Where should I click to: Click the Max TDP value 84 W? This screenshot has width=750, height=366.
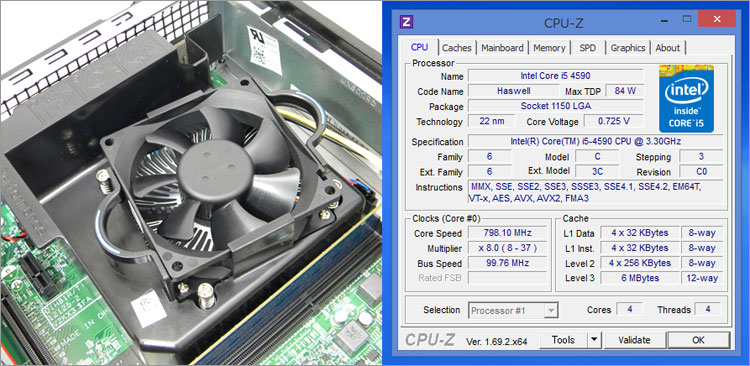[x=624, y=91]
